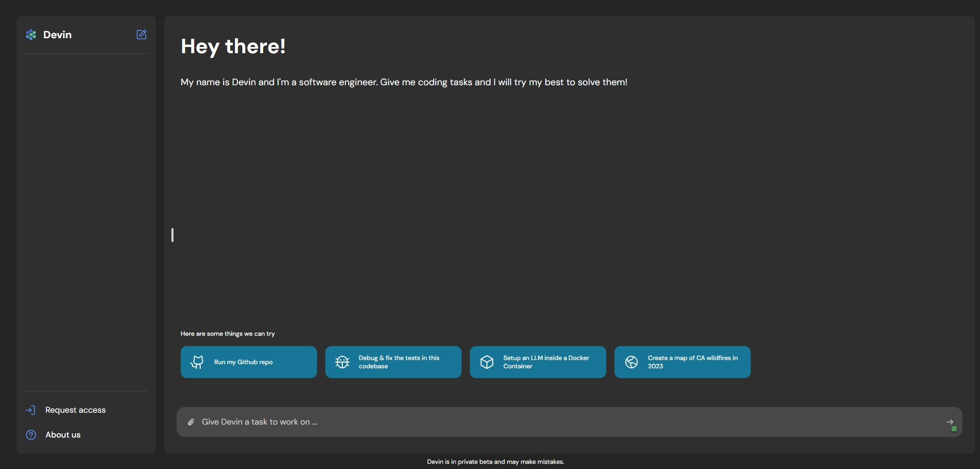Select 'Create a map of CA wildfires in 2023'

[x=692, y=362]
